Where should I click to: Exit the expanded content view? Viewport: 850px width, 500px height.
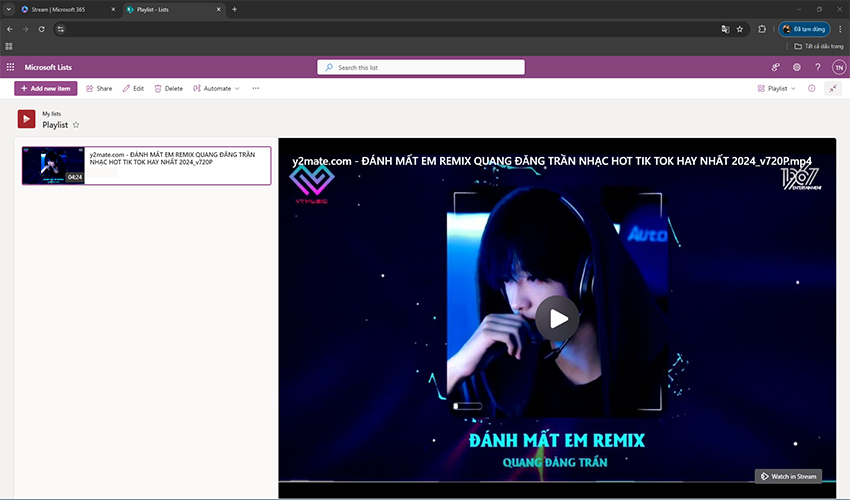(833, 88)
